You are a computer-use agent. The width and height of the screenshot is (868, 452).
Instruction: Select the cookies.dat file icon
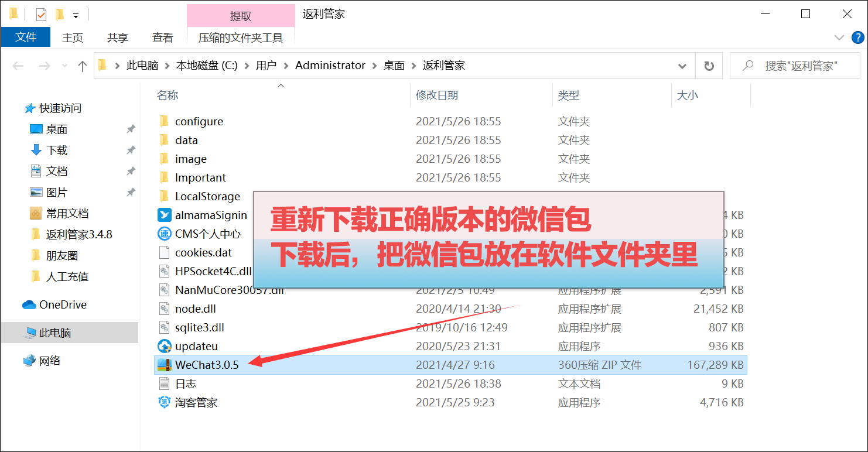click(x=164, y=252)
